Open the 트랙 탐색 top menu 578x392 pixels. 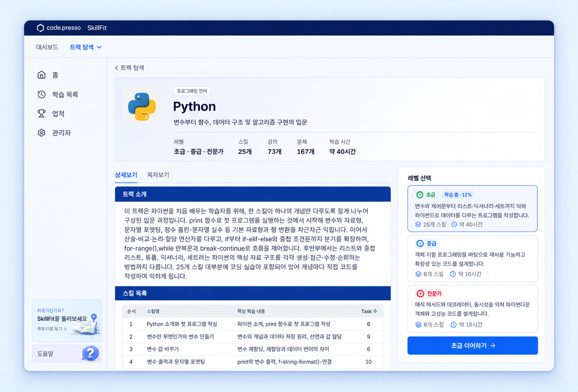pos(86,47)
